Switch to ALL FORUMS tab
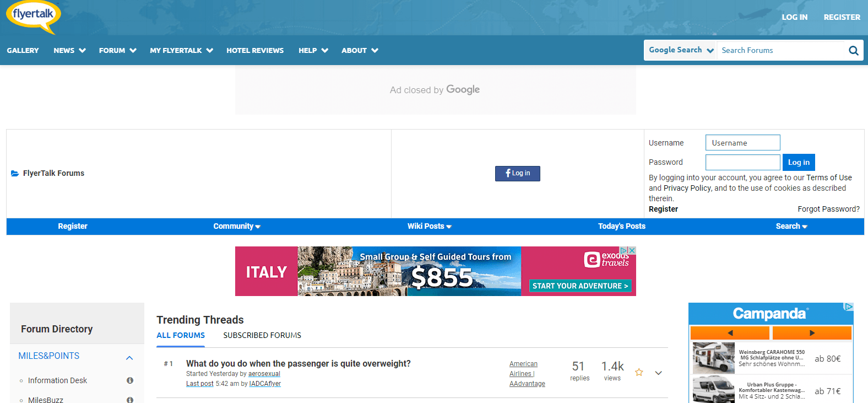868x403 pixels. tap(181, 335)
